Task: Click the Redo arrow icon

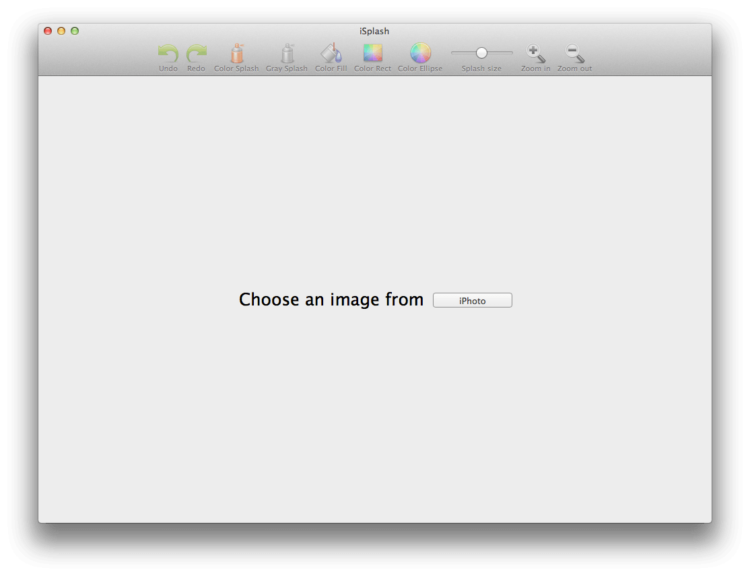Action: point(196,53)
